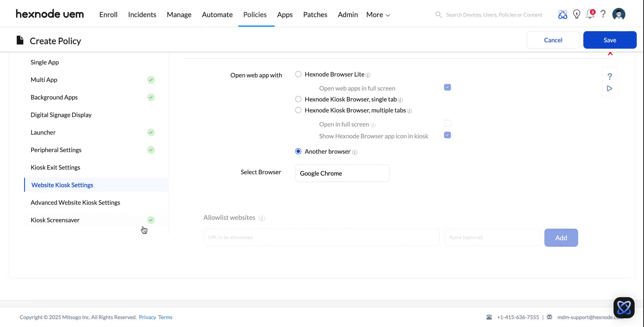Open the Select Browser dropdown
This screenshot has height=327, width=644.
(342, 173)
